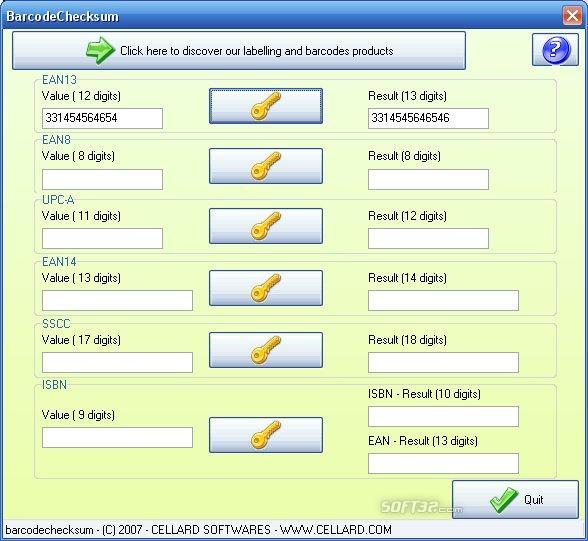Click the EAN14 key calculate button

click(266, 288)
